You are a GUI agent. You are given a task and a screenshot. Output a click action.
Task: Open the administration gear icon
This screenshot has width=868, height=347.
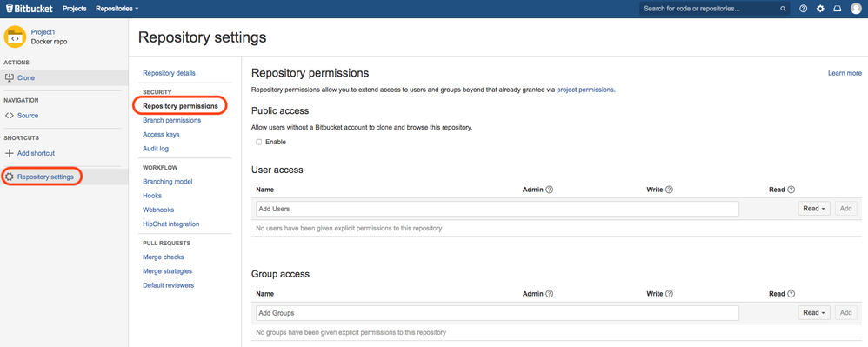point(820,9)
